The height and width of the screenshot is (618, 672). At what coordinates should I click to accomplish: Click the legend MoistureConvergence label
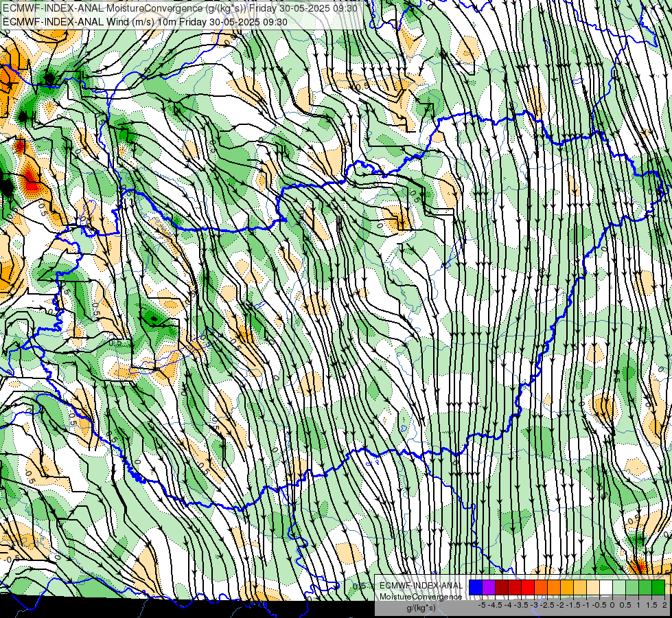pyautogui.click(x=421, y=597)
